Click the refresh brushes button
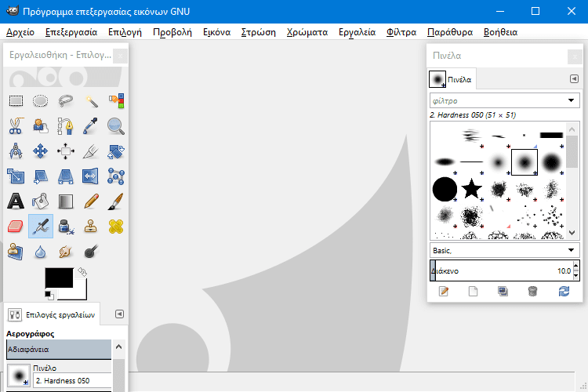This screenshot has height=392, width=588. (564, 292)
